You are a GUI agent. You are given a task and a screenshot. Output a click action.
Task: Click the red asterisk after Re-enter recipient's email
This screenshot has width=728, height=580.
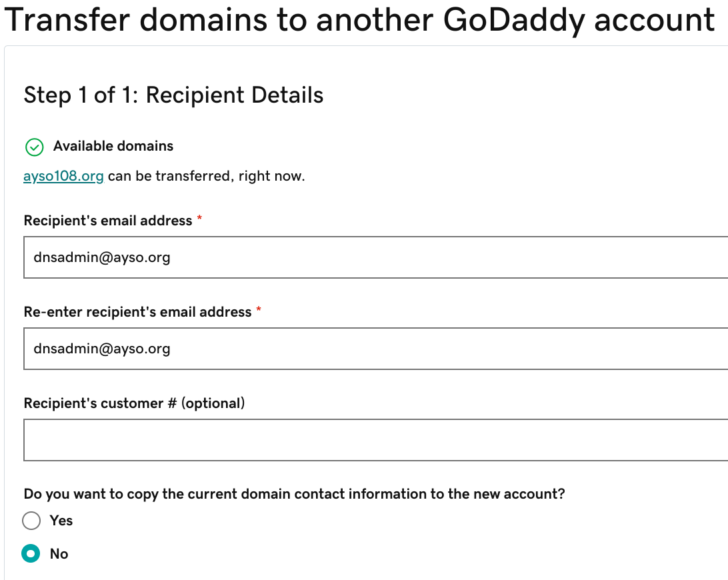click(x=259, y=311)
